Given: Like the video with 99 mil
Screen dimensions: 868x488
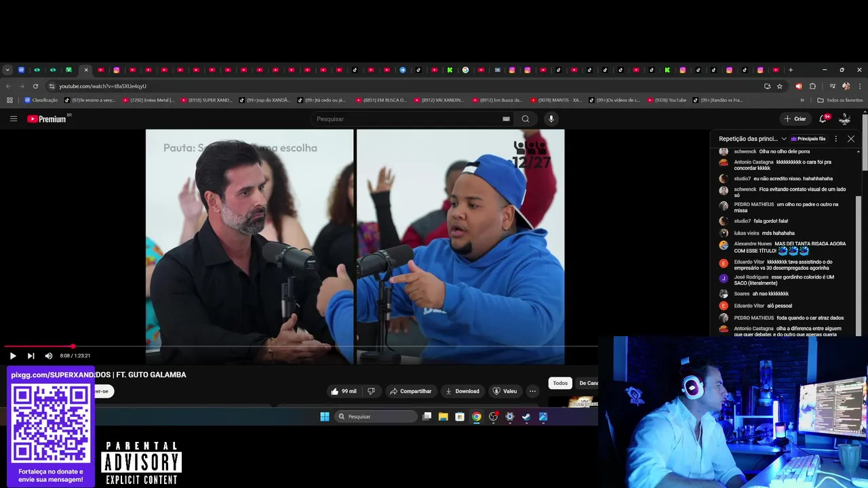Looking at the screenshot, I should pyautogui.click(x=344, y=391).
